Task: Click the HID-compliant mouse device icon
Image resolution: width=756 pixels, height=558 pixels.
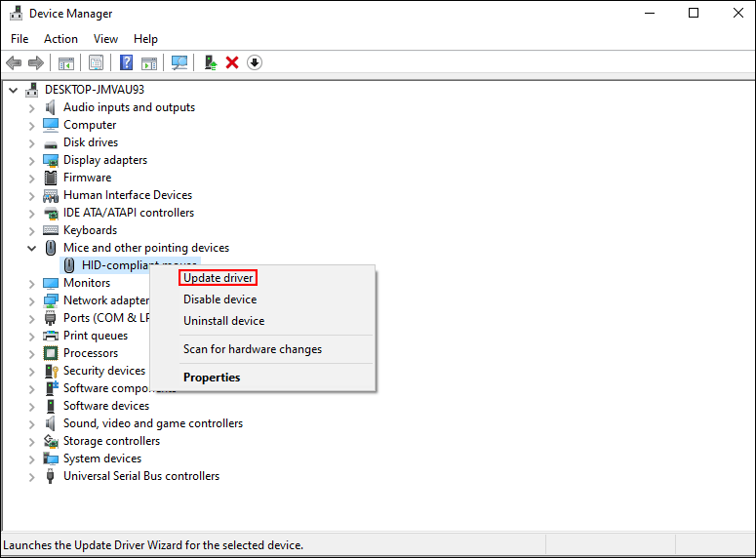Action: [69, 264]
